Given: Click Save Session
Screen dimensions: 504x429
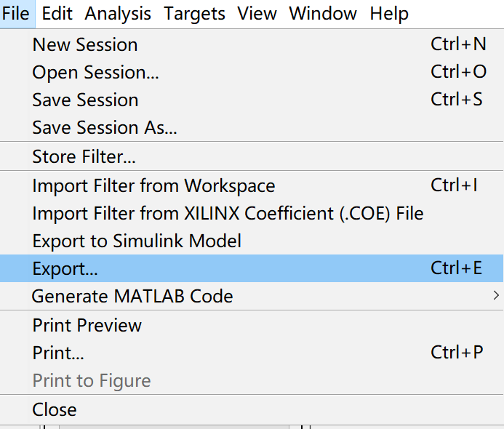Looking at the screenshot, I should point(85,100).
